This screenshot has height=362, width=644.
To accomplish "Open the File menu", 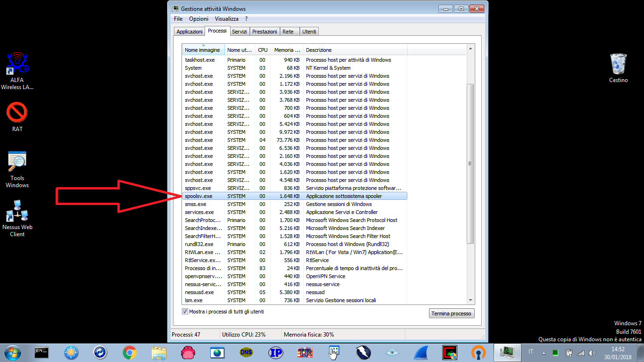I will pyautogui.click(x=178, y=19).
